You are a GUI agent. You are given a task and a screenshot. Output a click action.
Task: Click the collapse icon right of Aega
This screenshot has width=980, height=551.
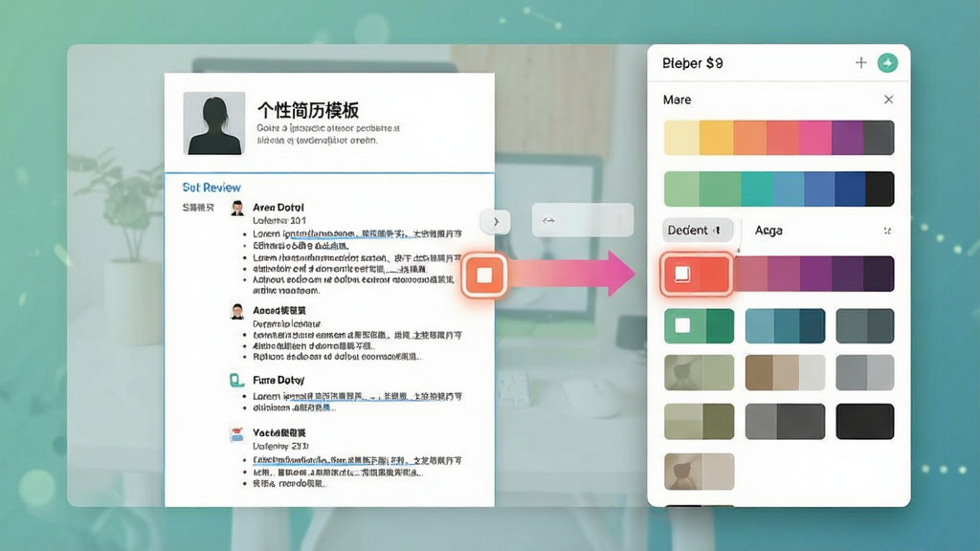click(887, 231)
